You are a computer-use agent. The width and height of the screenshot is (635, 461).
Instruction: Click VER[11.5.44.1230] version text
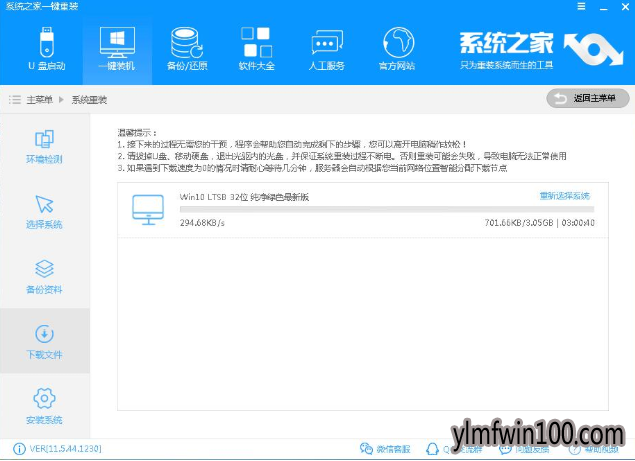coord(66,449)
